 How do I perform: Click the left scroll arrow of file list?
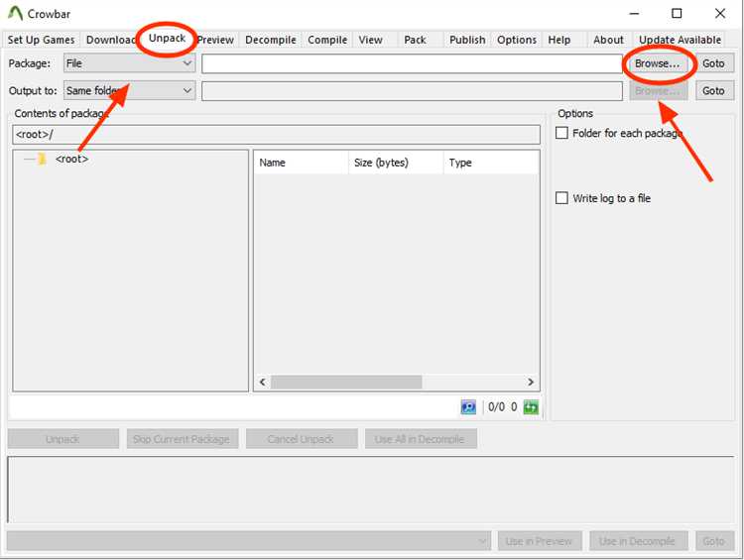click(263, 382)
